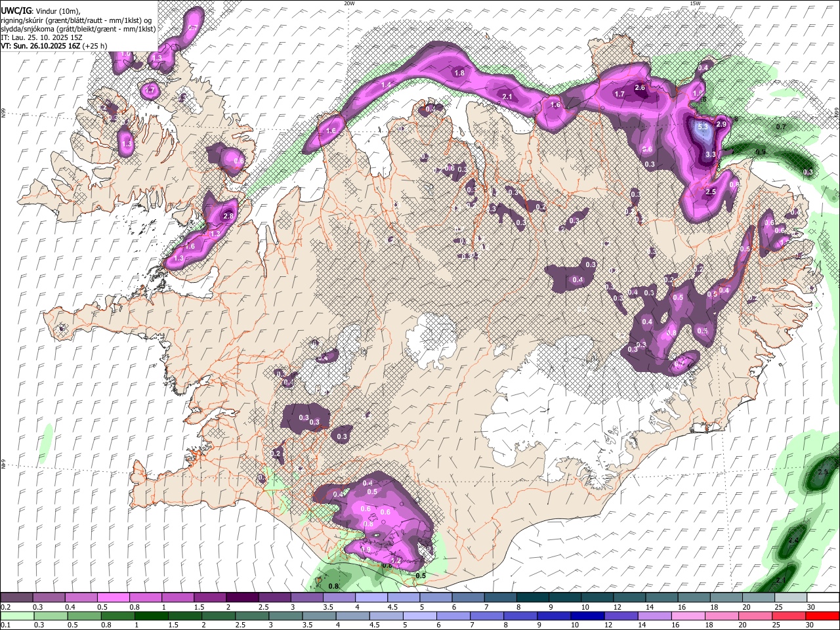The image size is (840, 630).
Task: Click the 'slydda/snjókoma' legend description line
Action: 78,29
